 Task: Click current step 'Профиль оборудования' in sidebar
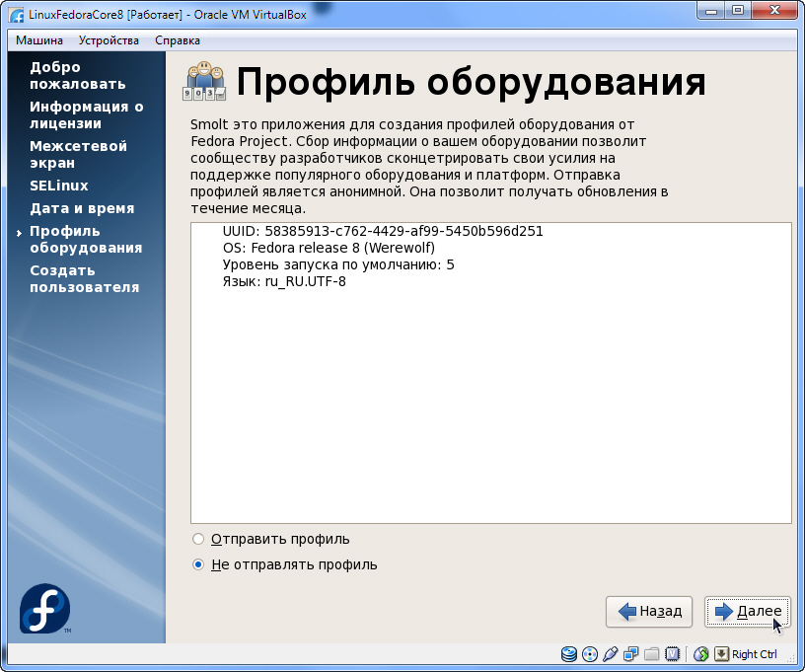(x=86, y=239)
